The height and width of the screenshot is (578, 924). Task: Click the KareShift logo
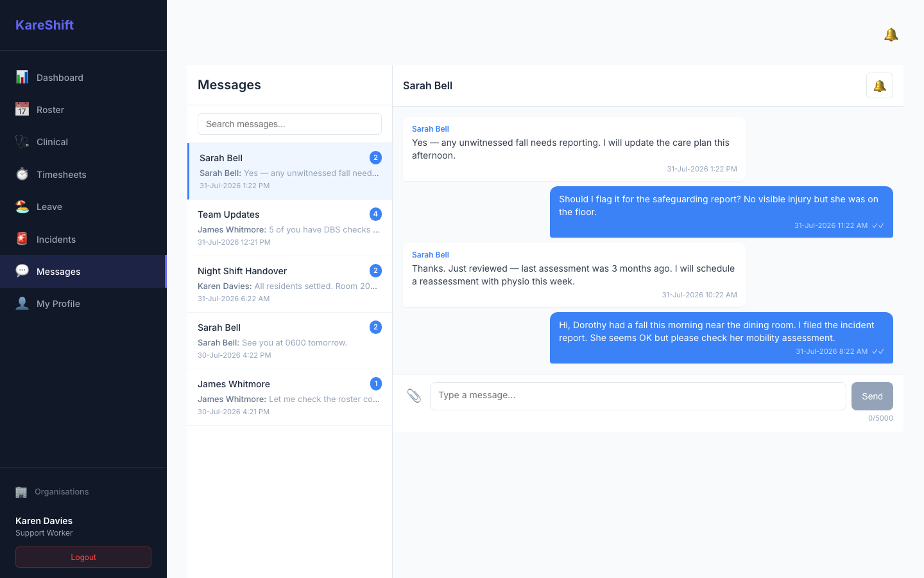(44, 25)
